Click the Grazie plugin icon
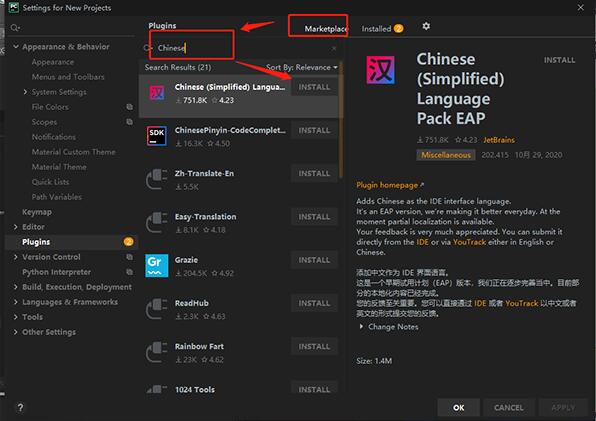This screenshot has height=421, width=596. coord(157,265)
